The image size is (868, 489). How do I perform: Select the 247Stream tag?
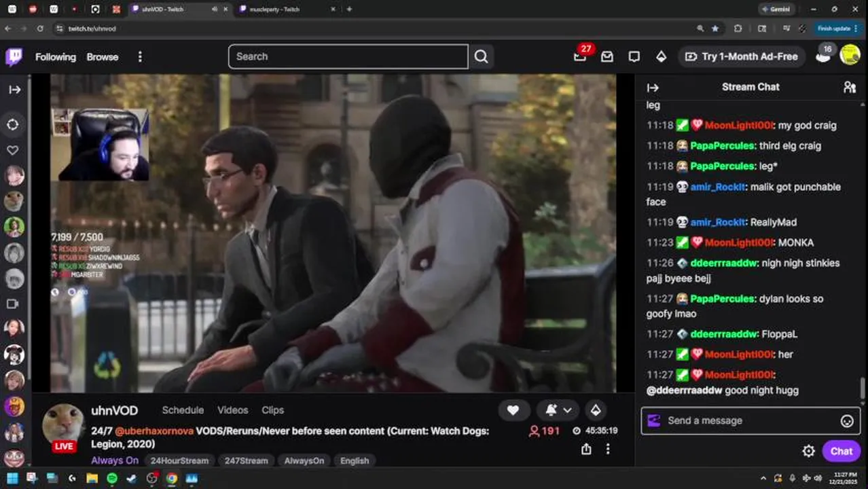tap(246, 460)
